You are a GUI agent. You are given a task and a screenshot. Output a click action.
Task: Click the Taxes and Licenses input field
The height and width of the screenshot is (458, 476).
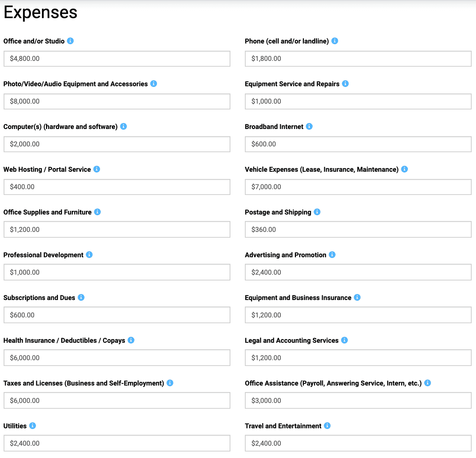pyautogui.click(x=117, y=401)
